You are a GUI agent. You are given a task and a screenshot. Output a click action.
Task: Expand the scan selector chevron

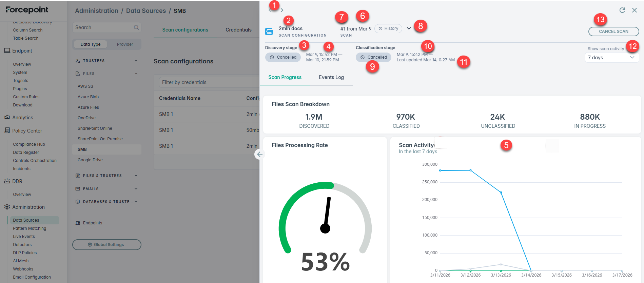click(x=409, y=28)
